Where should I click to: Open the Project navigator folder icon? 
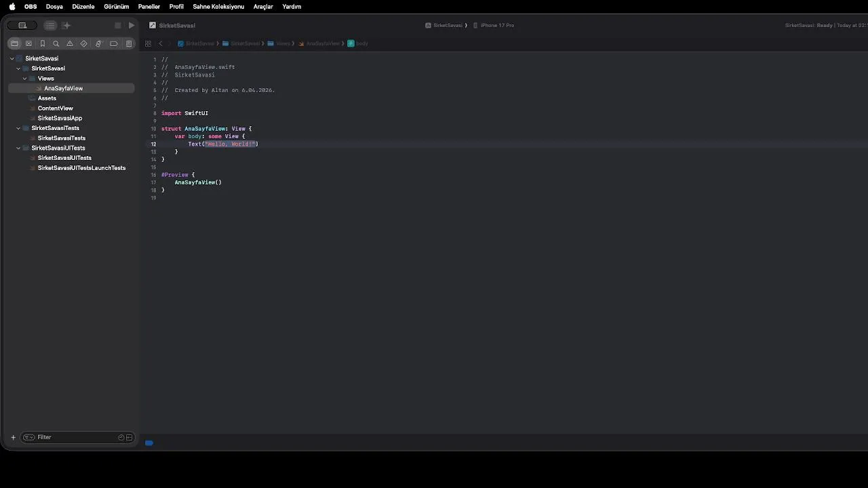point(14,43)
